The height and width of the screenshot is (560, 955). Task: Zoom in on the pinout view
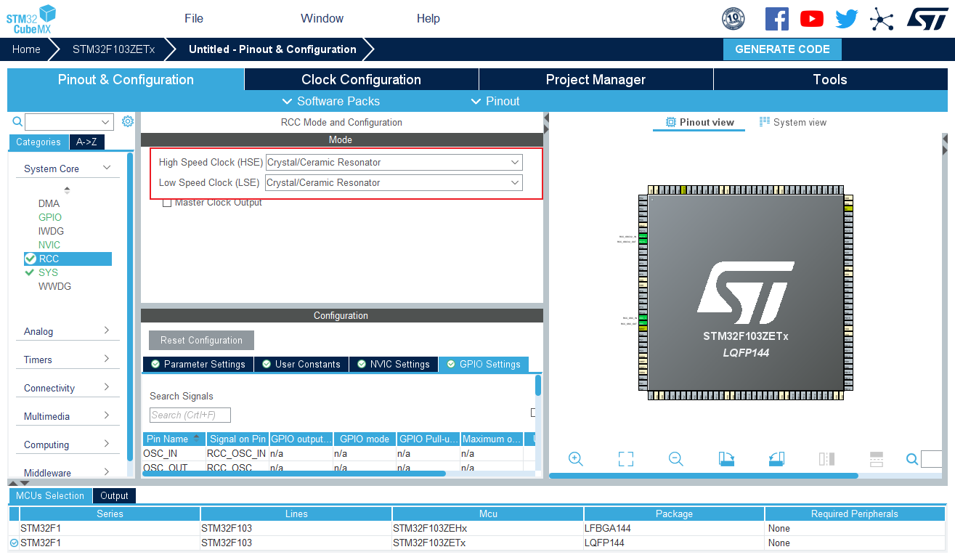[x=576, y=459]
